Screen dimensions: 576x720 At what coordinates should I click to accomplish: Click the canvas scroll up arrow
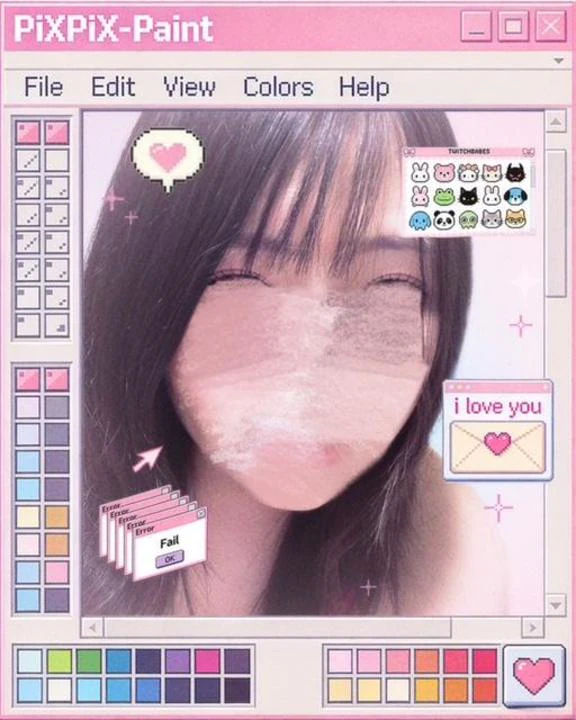click(x=556, y=122)
